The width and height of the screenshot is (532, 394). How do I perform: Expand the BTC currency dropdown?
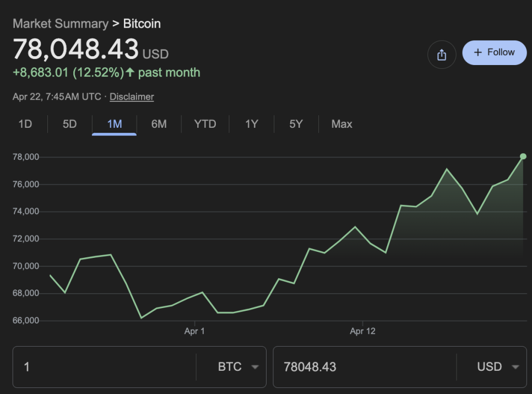coord(238,367)
